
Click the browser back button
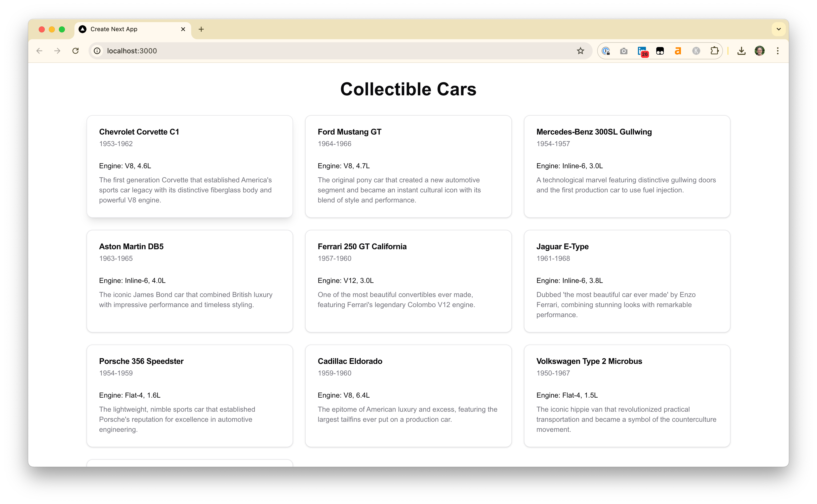pyautogui.click(x=39, y=51)
